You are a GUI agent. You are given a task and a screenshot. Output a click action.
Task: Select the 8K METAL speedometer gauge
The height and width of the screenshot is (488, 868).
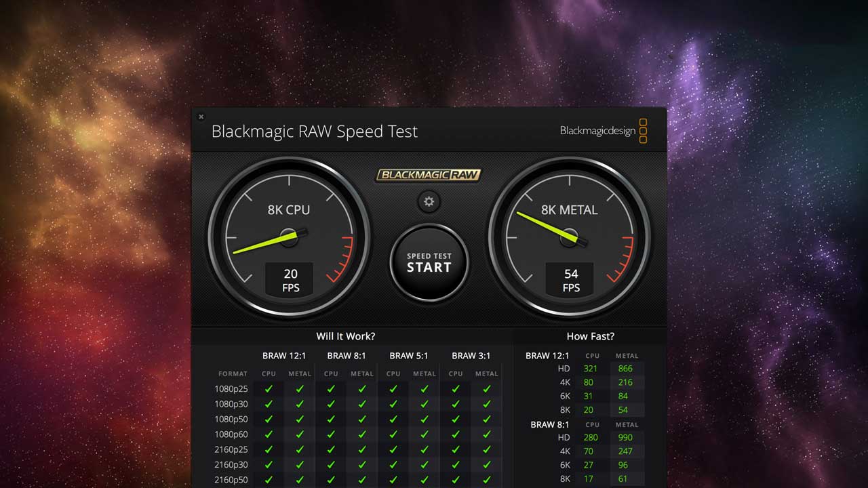pyautogui.click(x=570, y=237)
